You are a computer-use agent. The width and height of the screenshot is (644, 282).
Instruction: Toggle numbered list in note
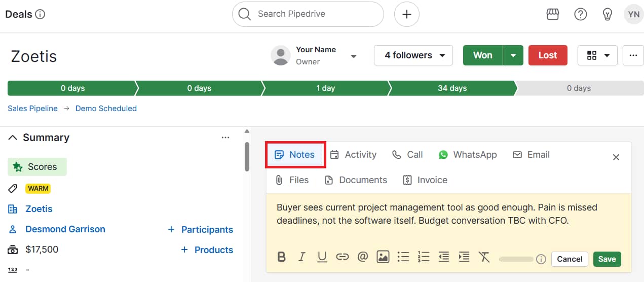click(x=424, y=257)
